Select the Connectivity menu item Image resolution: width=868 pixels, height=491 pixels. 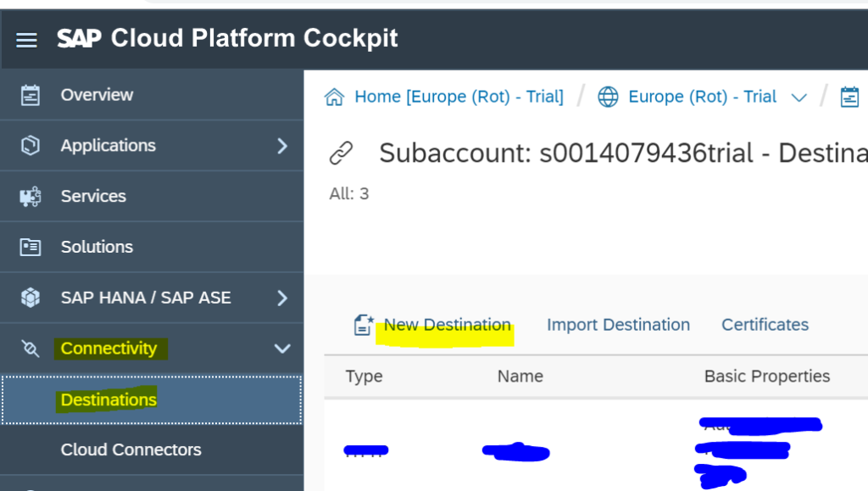point(151,349)
